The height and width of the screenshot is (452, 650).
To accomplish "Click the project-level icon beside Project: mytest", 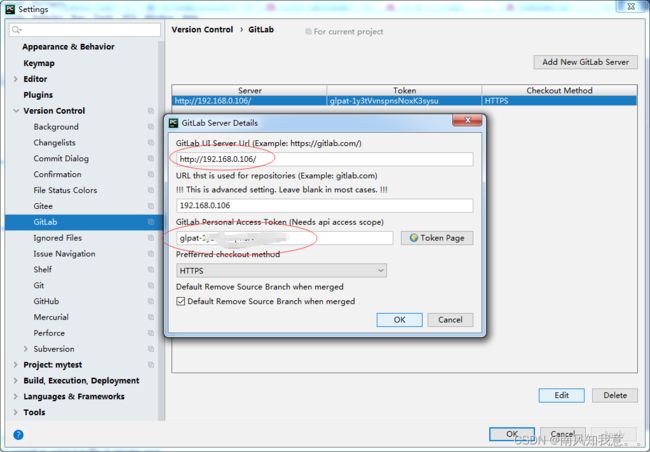I will [x=151, y=365].
